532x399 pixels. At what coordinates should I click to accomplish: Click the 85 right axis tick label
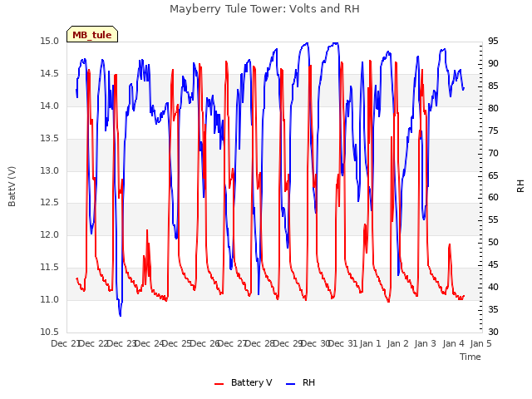(493, 86)
